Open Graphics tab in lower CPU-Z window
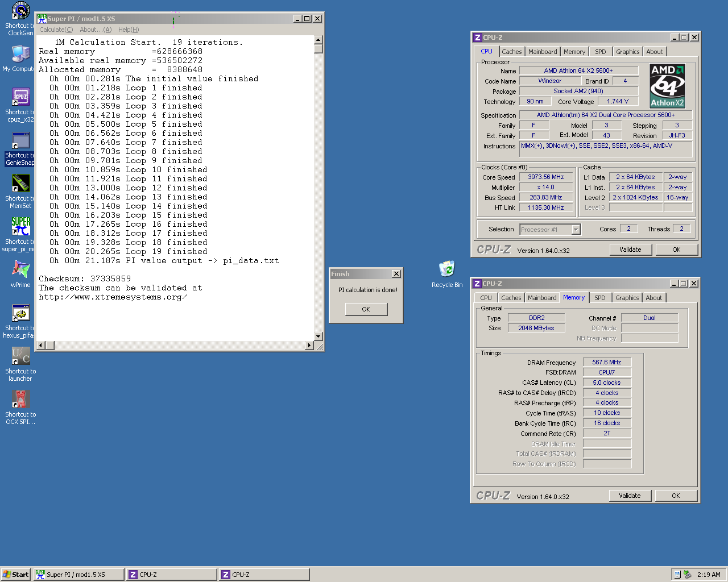This screenshot has width=728, height=582. pyautogui.click(x=627, y=298)
